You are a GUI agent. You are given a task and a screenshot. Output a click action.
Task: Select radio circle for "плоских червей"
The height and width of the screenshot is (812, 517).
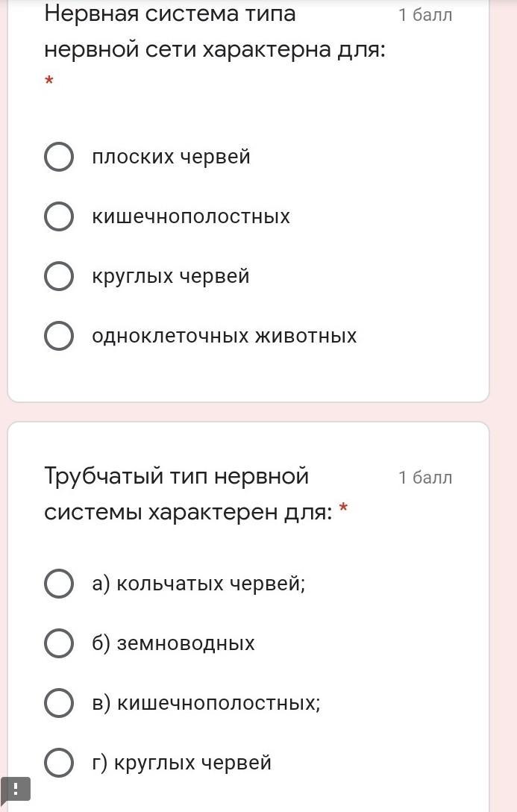(59, 157)
